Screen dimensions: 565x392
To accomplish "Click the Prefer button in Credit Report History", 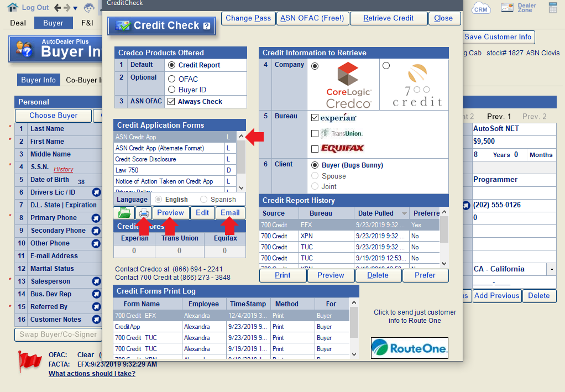I will tap(425, 276).
